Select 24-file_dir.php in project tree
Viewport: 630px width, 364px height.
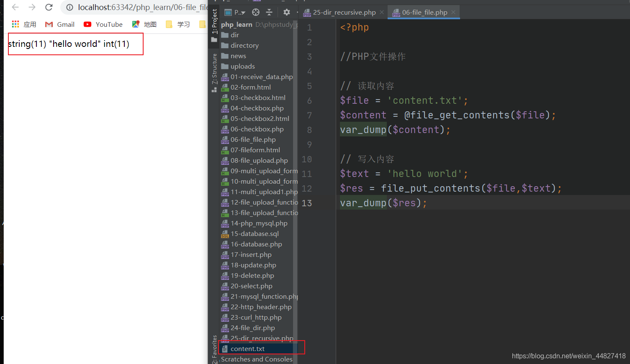(248, 328)
